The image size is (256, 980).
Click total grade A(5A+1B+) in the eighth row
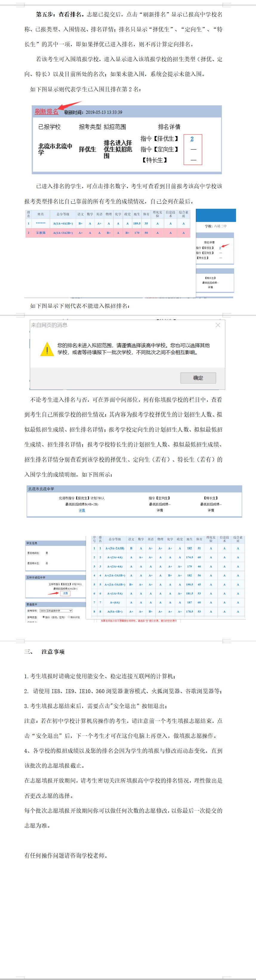tap(115, 611)
